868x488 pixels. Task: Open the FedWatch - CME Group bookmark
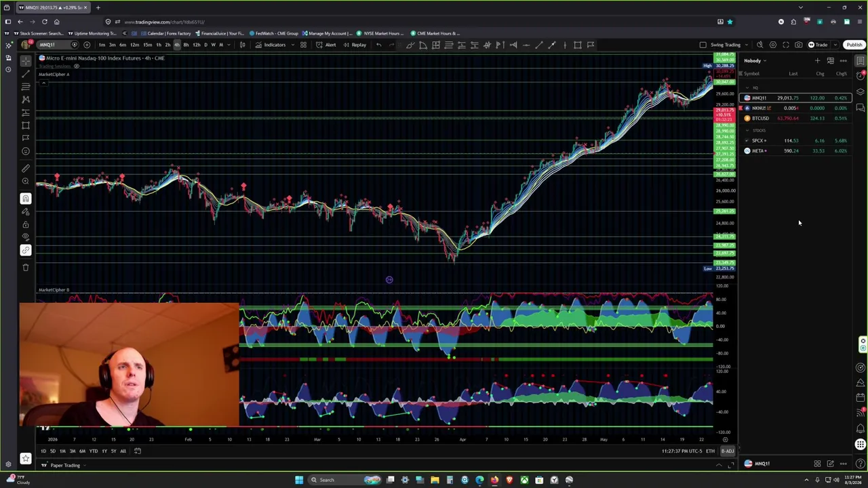click(x=274, y=33)
